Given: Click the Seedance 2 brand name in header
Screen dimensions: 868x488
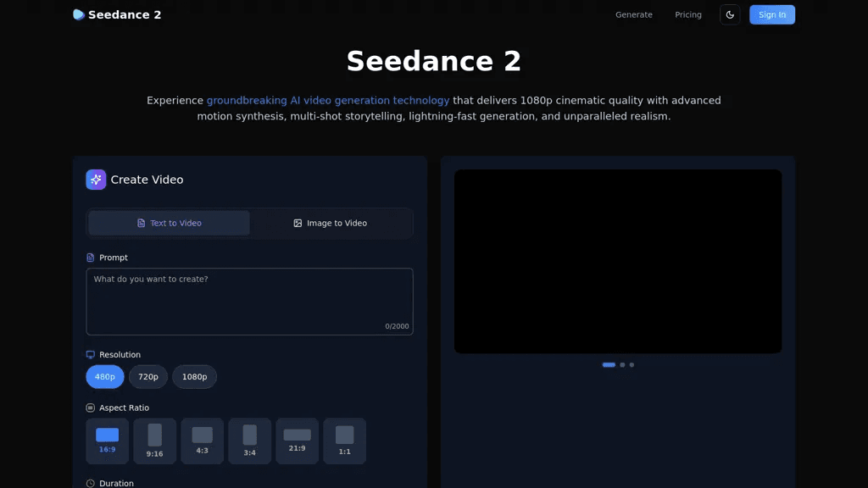Looking at the screenshot, I should click(125, 15).
